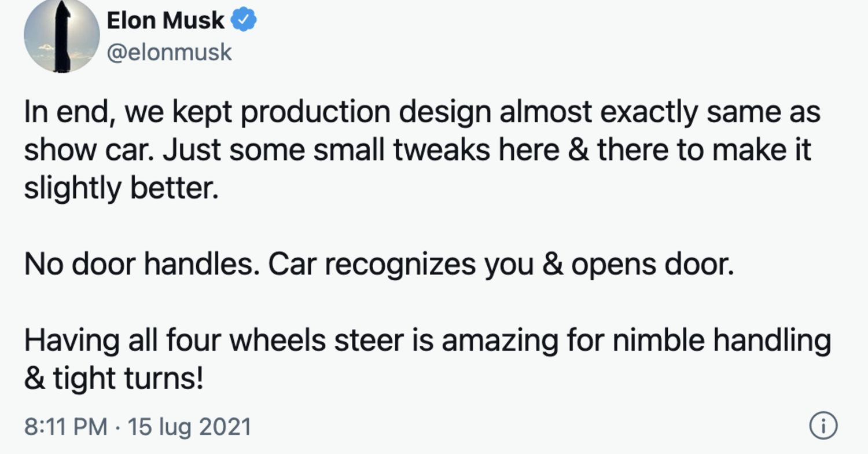The width and height of the screenshot is (868, 454).
Task: Click the blue verified checkmark badge
Action: 244,20
